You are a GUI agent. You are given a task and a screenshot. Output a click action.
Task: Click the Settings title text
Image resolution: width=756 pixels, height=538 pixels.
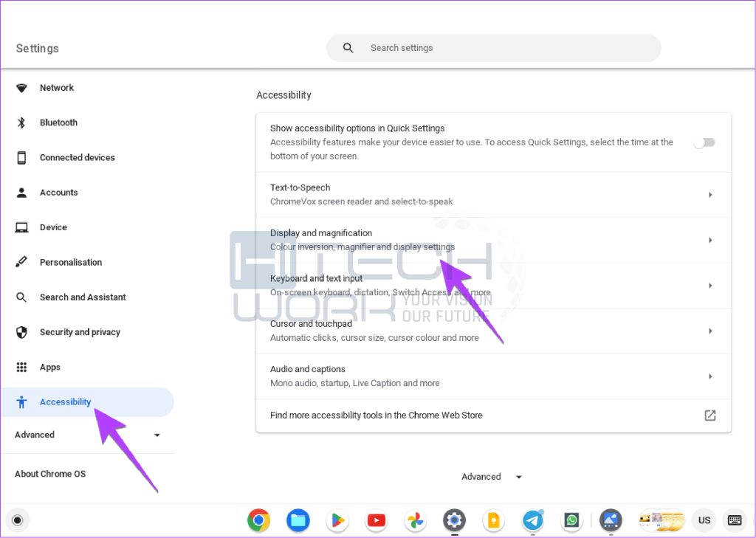tap(37, 48)
